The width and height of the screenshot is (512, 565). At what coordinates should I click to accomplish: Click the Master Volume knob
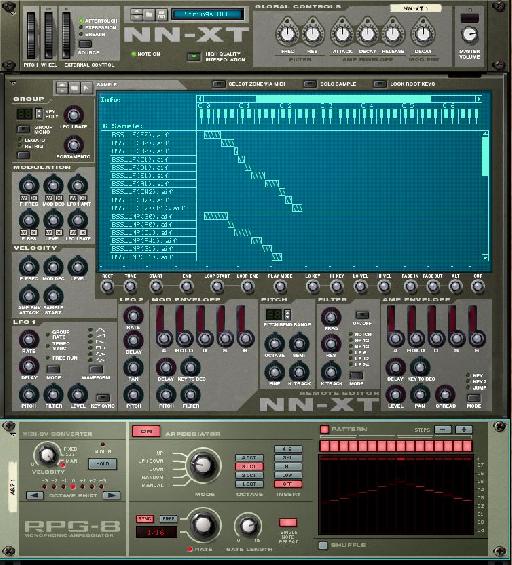coord(469,35)
